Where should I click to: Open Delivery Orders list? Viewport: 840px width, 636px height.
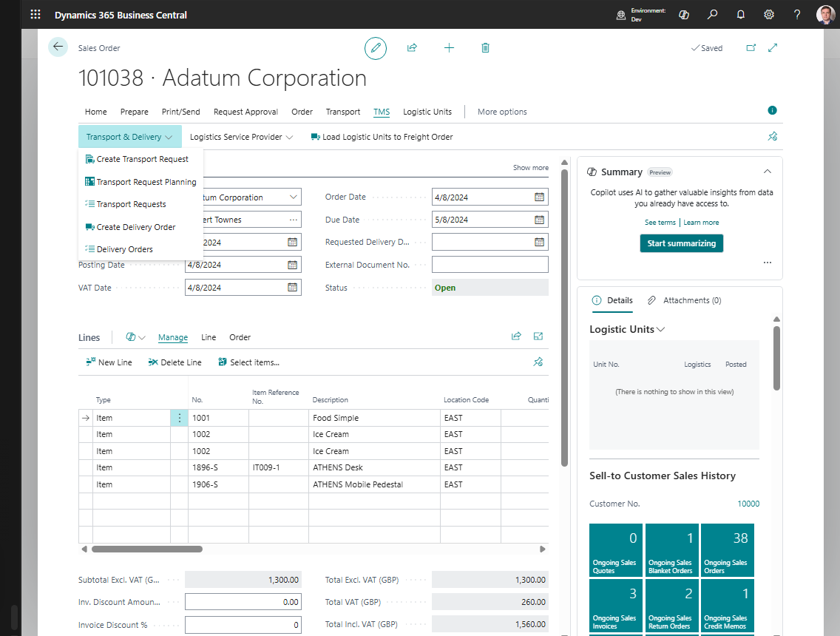[x=120, y=249]
